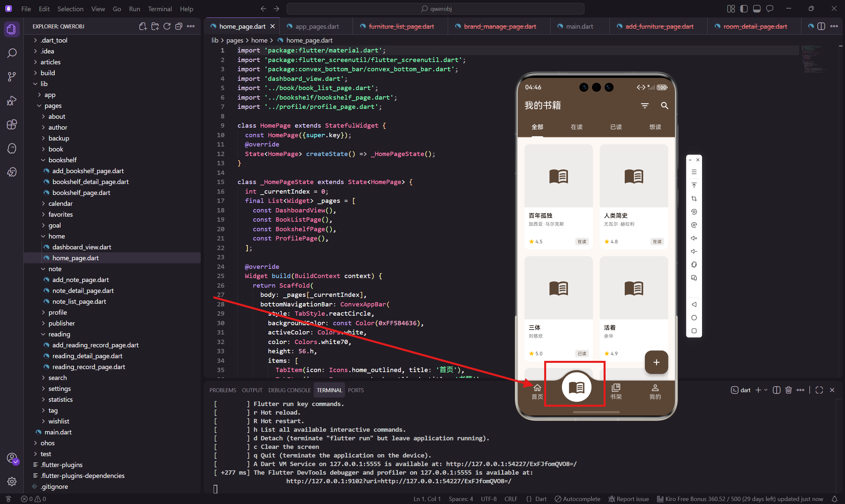Collapse the bookshelf folder
The width and height of the screenshot is (845, 504).
(62, 160)
